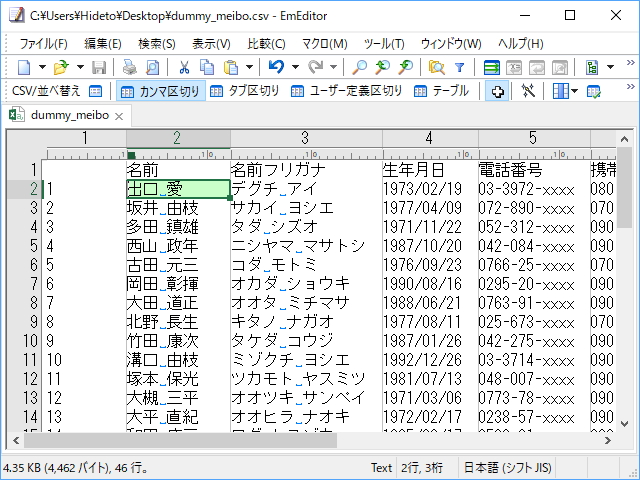Click the column layout icon

(x=560, y=91)
